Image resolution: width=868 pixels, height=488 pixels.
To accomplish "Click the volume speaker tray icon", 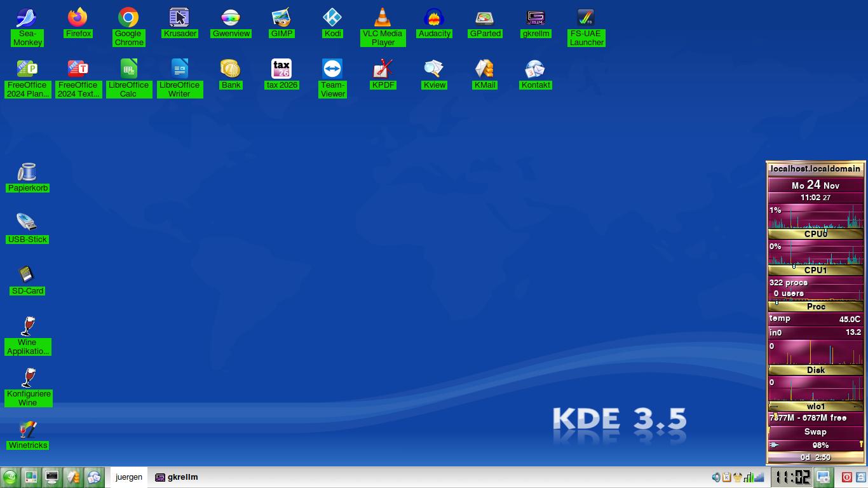I will pyautogui.click(x=716, y=477).
